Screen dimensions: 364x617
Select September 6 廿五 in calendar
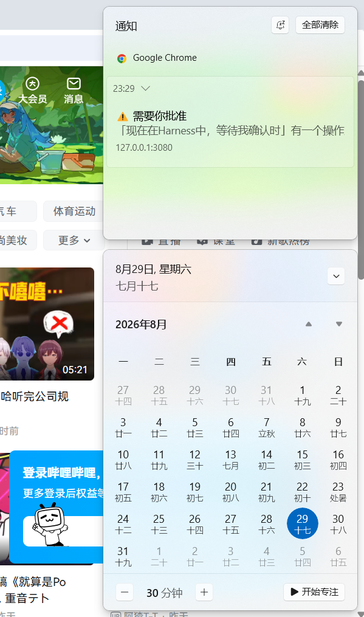click(338, 556)
